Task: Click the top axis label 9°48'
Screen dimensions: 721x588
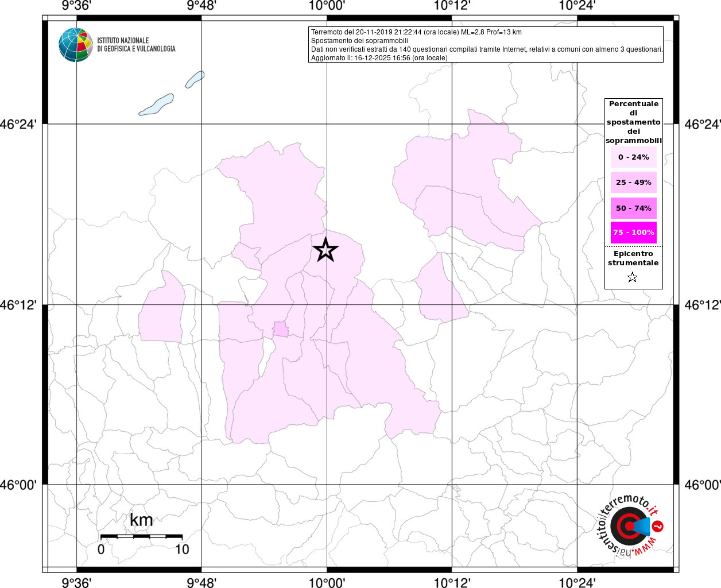Action: (x=201, y=6)
